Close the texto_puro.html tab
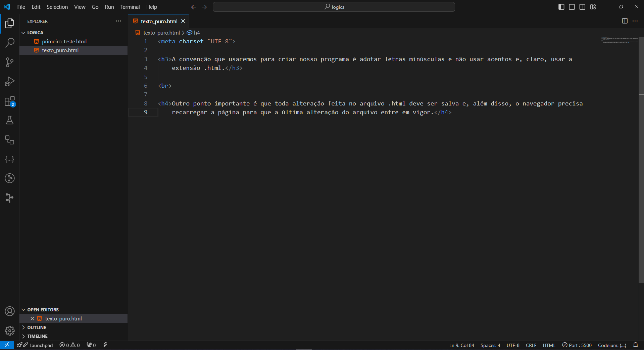This screenshot has height=350, width=644. pyautogui.click(x=183, y=21)
